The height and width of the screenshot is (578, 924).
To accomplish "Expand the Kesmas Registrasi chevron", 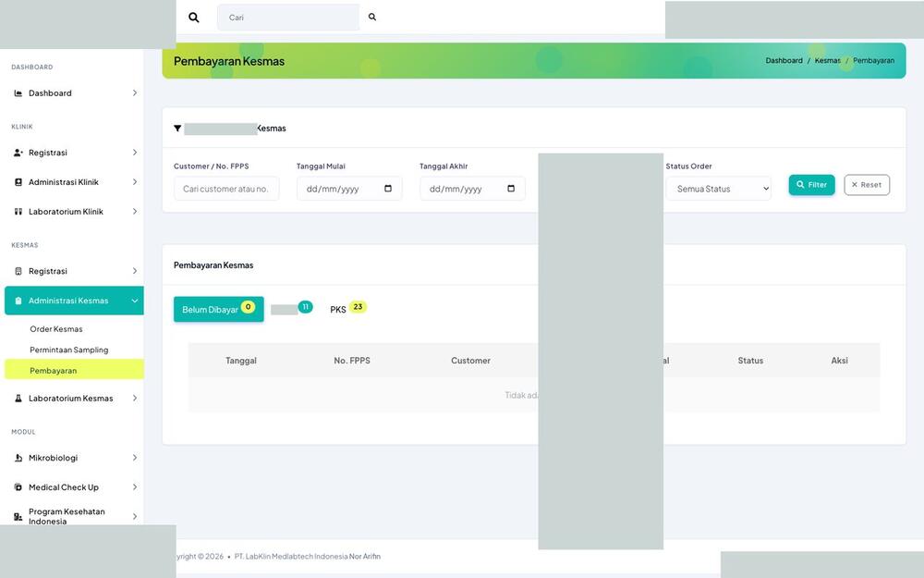I will [134, 271].
